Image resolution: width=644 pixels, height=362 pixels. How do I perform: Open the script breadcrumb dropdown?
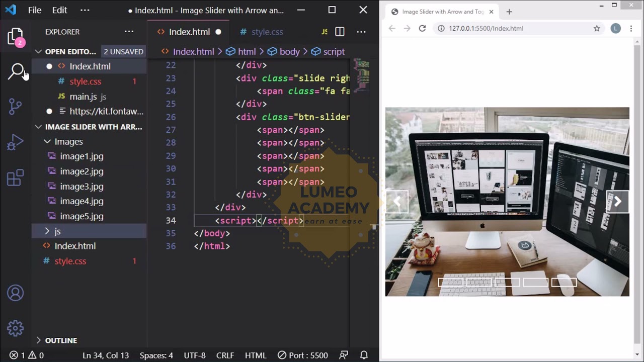tap(328, 52)
